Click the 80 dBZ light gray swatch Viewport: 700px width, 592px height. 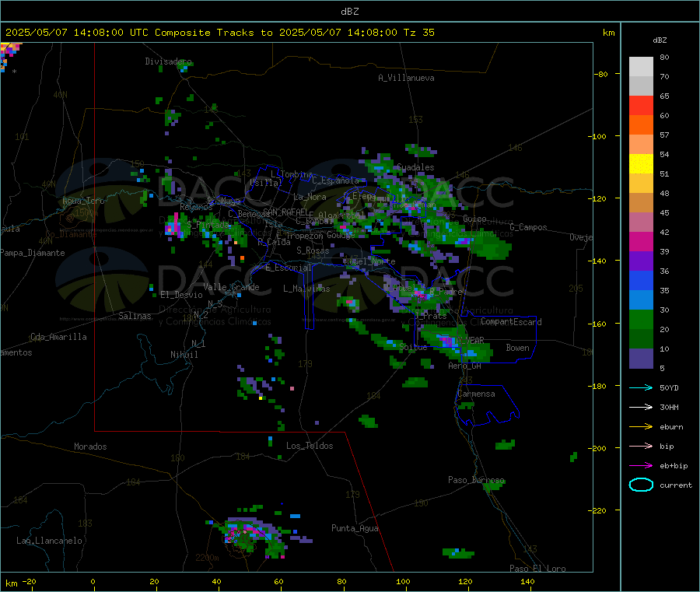pyautogui.click(x=641, y=67)
